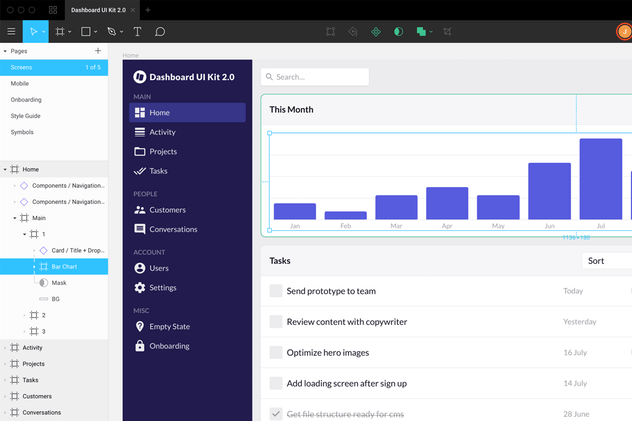This screenshot has width=632, height=421.
Task: Check the Send prototype to team checkbox
Action: click(276, 291)
